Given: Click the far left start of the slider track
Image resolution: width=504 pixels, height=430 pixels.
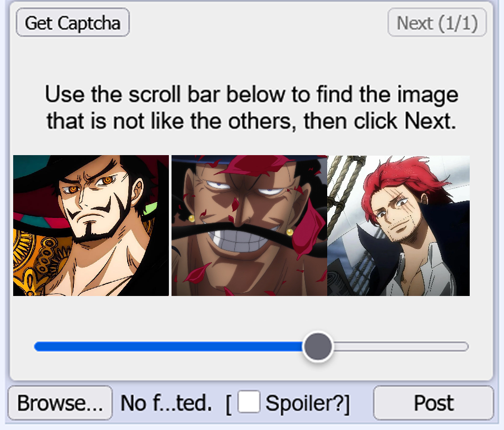Looking at the screenshot, I should tap(38, 347).
